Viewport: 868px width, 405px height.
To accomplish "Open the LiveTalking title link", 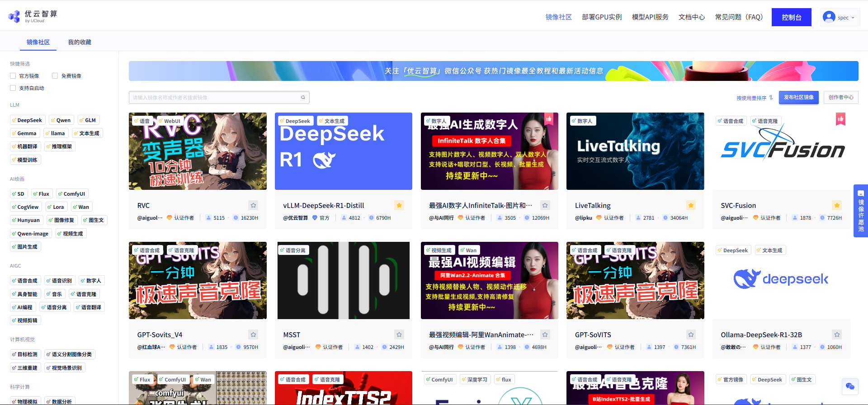I will point(593,206).
